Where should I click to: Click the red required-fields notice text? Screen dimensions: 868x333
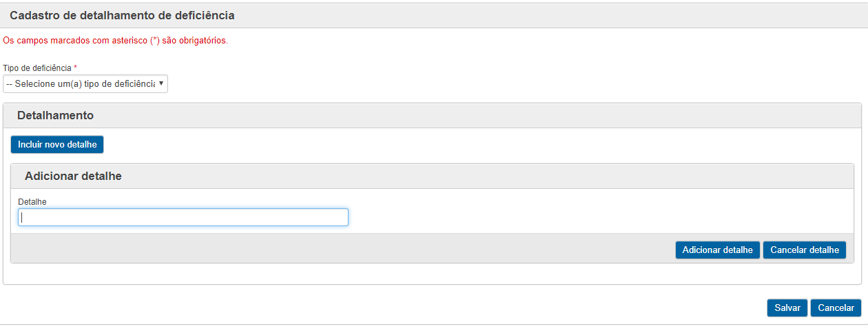(x=116, y=41)
